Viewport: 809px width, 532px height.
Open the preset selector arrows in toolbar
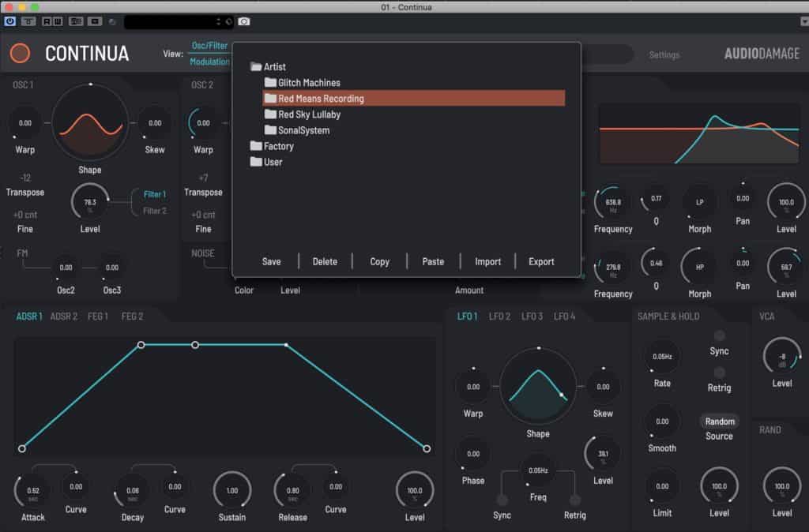218,21
